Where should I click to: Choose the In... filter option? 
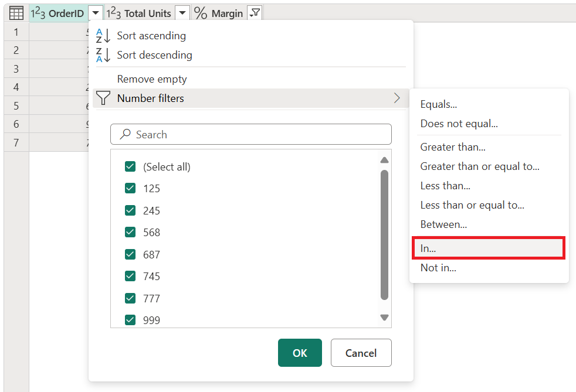[x=487, y=248]
